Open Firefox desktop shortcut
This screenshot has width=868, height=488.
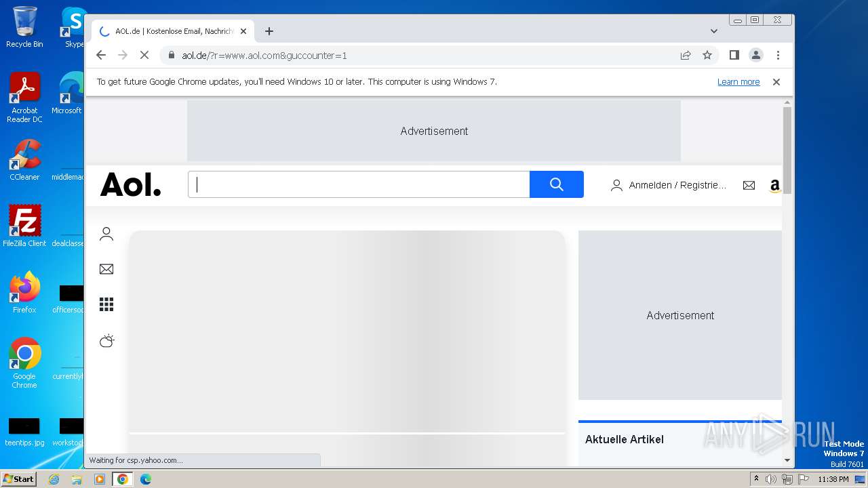[x=24, y=293]
